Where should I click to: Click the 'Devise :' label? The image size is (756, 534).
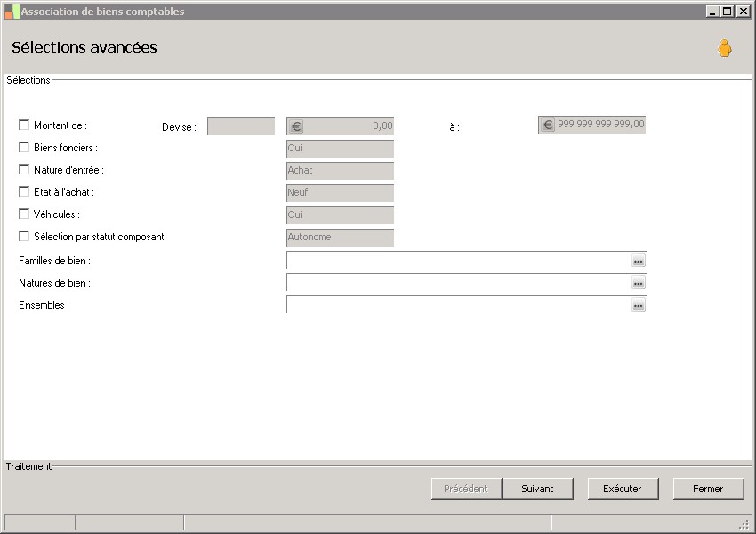179,127
